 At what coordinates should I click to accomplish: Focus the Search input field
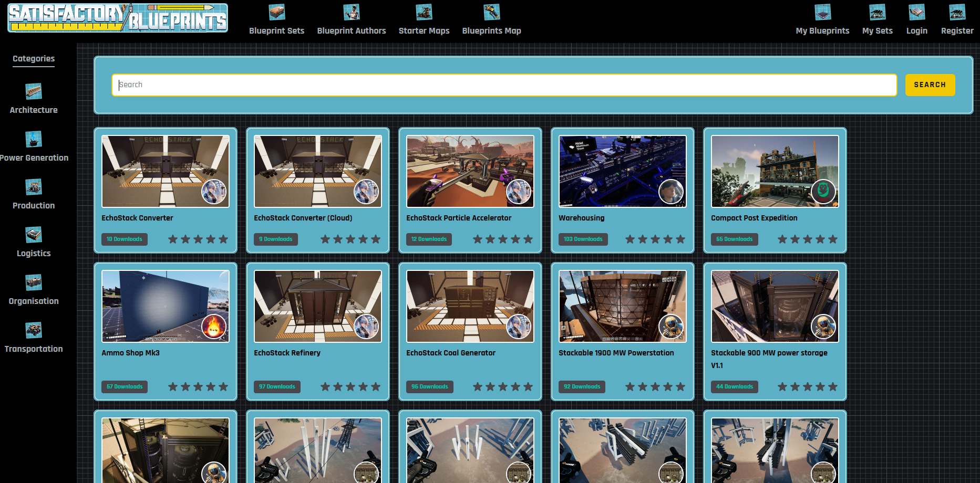pyautogui.click(x=504, y=85)
